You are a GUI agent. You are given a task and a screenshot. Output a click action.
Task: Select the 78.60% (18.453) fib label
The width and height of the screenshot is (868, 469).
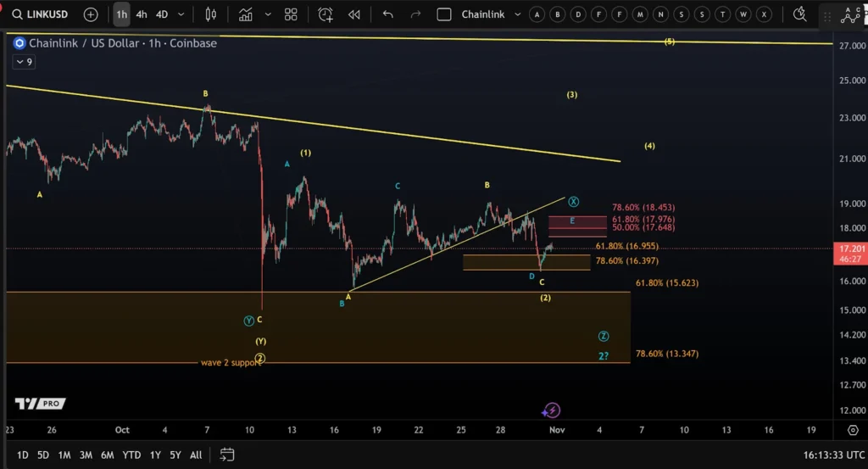coord(643,208)
